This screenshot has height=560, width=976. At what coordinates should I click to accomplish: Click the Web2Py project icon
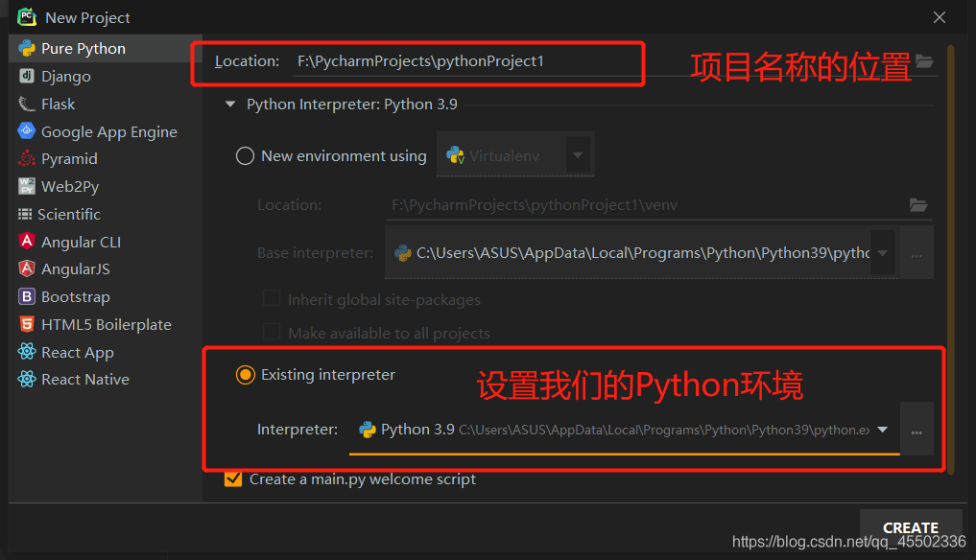click(27, 186)
